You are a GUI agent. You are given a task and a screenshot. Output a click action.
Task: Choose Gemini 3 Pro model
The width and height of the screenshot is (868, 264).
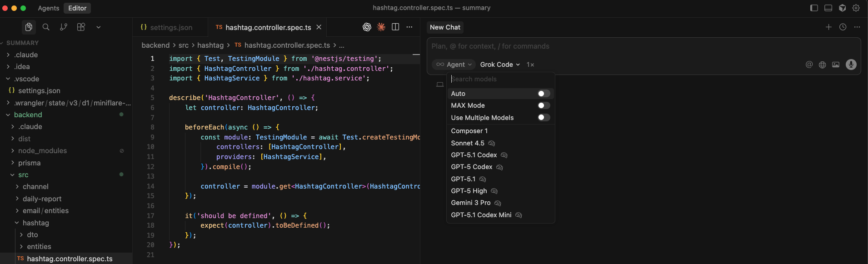pyautogui.click(x=470, y=203)
